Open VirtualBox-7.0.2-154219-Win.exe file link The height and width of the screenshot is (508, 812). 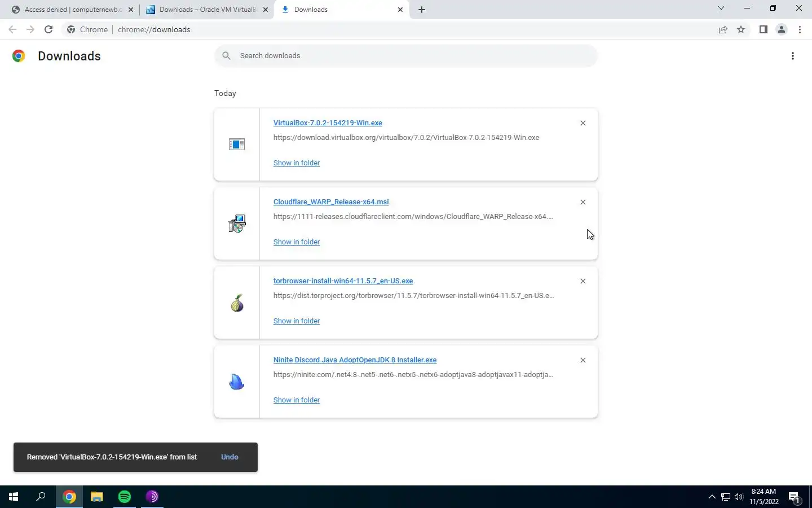coord(328,123)
